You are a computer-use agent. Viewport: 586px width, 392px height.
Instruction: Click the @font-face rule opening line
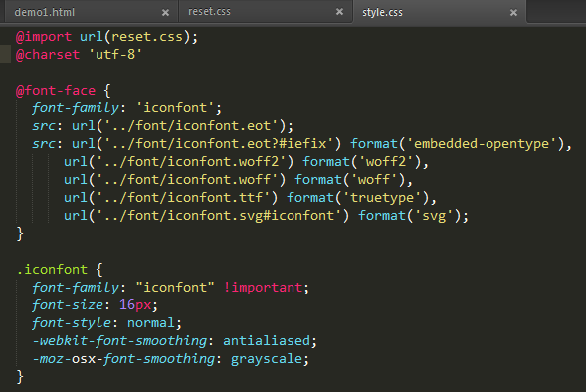pyautogui.click(x=63, y=91)
